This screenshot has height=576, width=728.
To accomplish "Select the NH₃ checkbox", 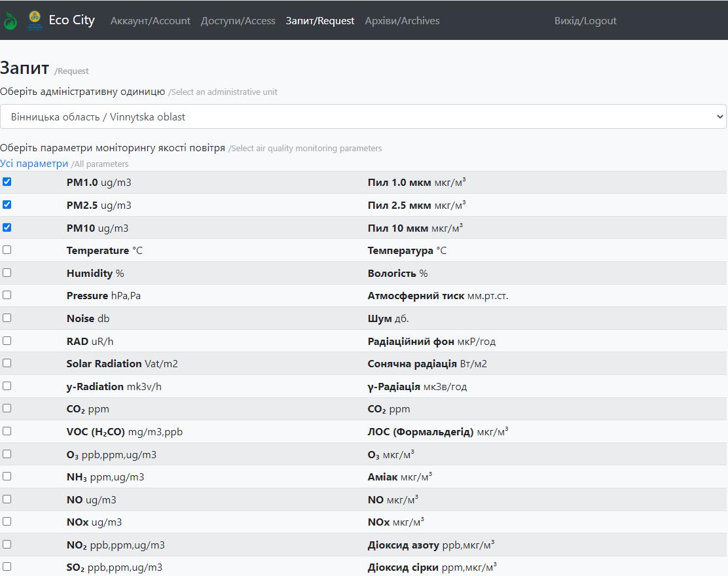I will point(7,477).
